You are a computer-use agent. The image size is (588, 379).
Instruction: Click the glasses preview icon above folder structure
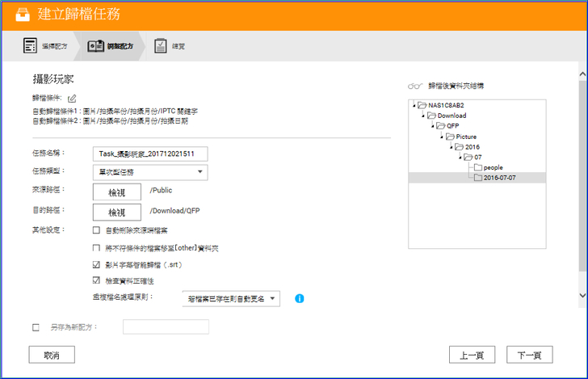pos(415,86)
